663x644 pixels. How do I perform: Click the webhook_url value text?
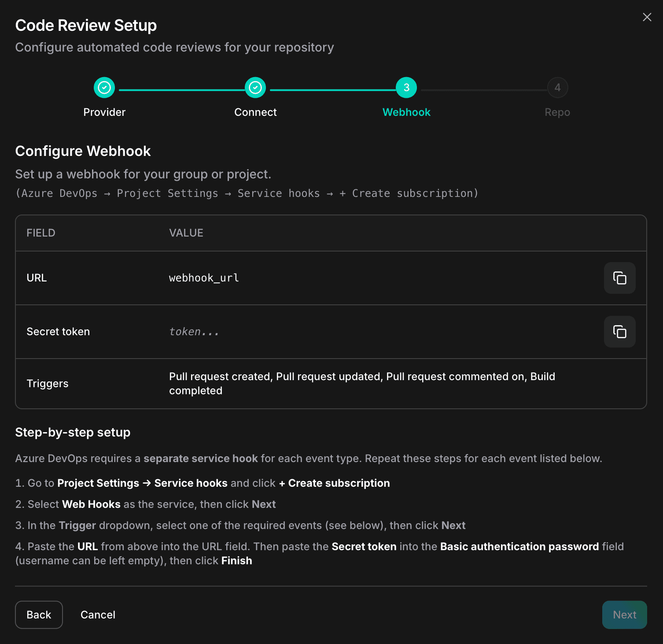tap(204, 278)
